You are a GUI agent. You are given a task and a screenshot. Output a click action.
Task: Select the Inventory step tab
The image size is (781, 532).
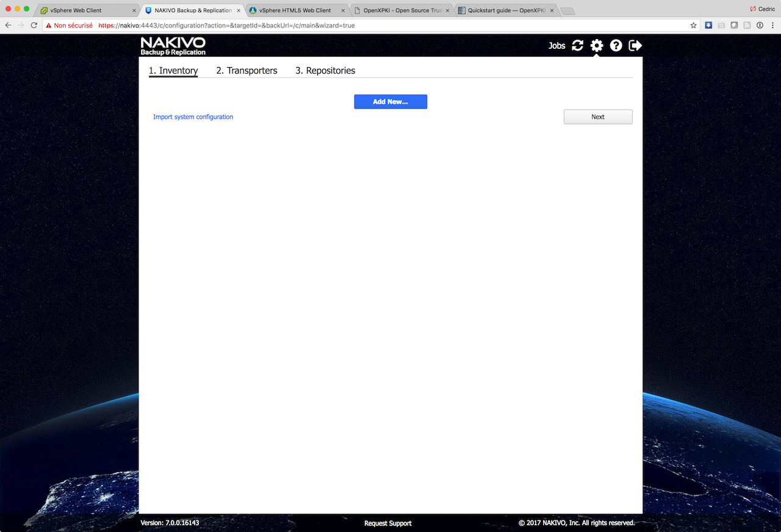coord(173,71)
